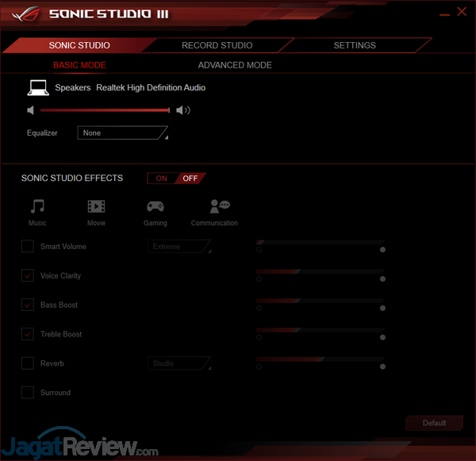
Task: Click the laptop speakers device icon
Action: [x=38, y=88]
